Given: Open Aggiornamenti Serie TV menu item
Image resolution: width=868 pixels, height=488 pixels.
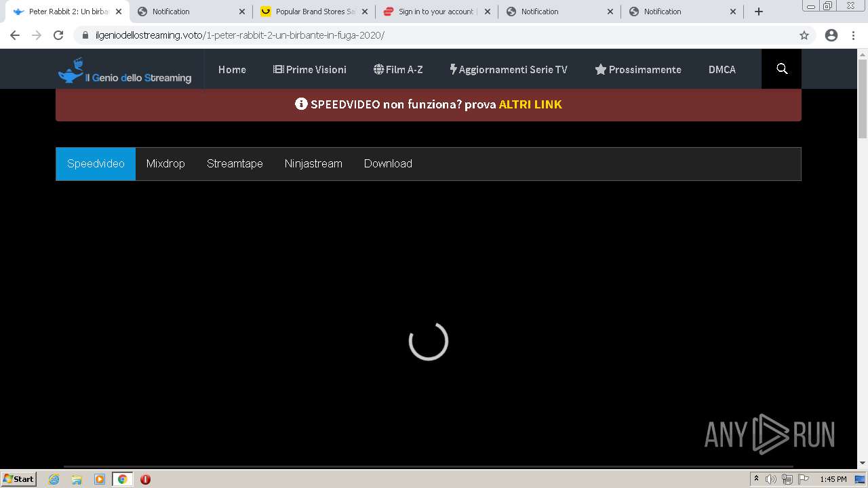Looking at the screenshot, I should [x=509, y=69].
